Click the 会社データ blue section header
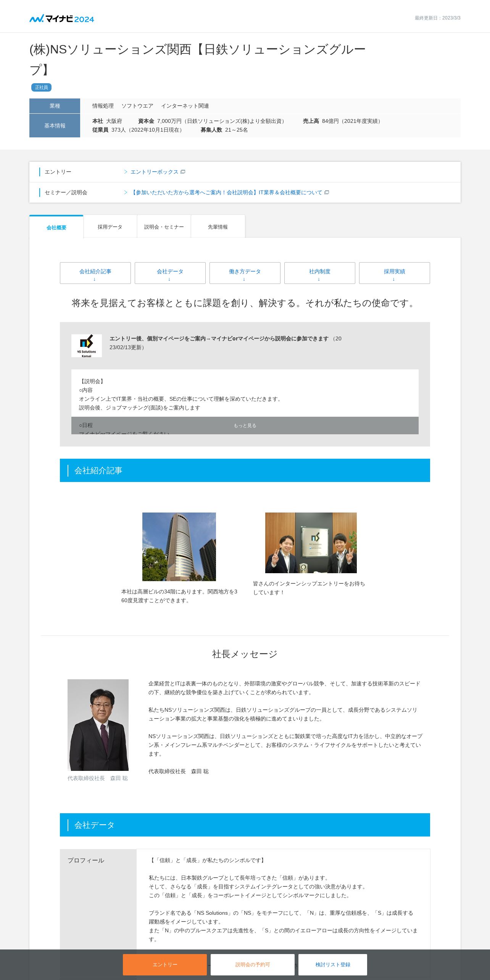Viewport: 490px width, 980px height. (x=245, y=825)
